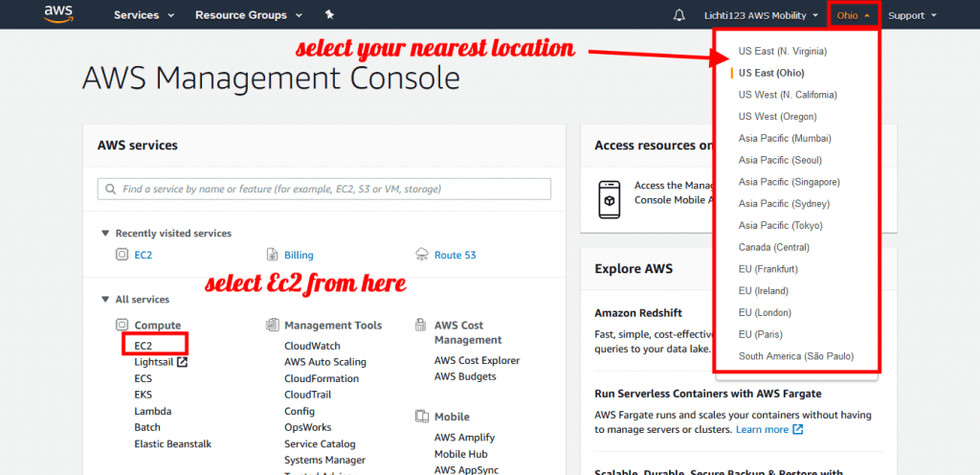Select Asia Pacific (Seoul) region
980x475 pixels.
point(780,160)
